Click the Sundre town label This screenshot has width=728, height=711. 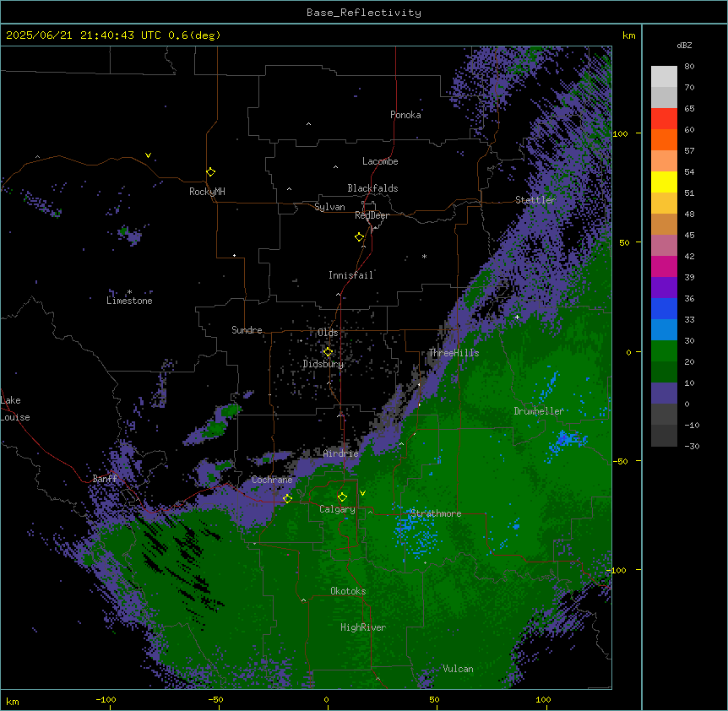click(247, 330)
